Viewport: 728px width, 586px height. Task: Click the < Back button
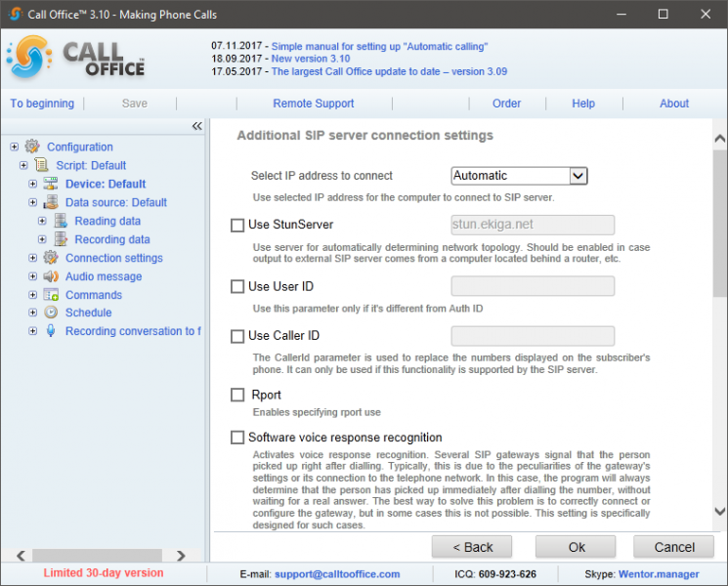click(x=472, y=547)
